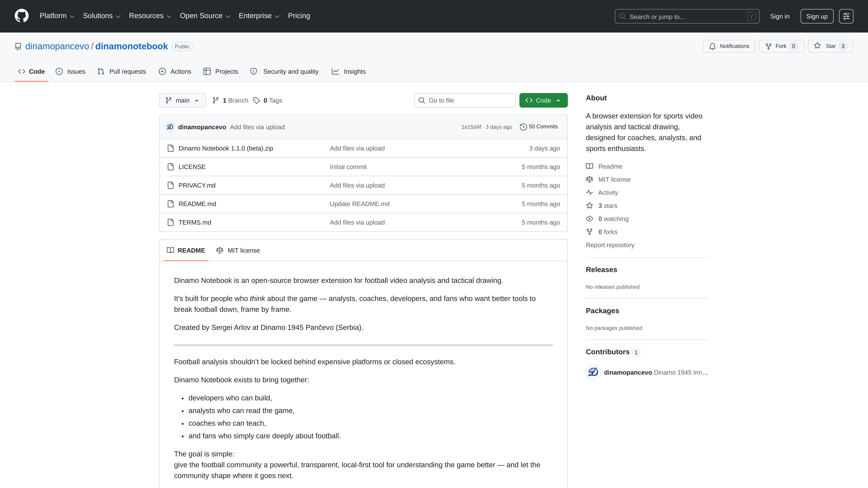This screenshot has height=488, width=868.
Task: Click the GitHub logo icon
Action: [x=21, y=16]
